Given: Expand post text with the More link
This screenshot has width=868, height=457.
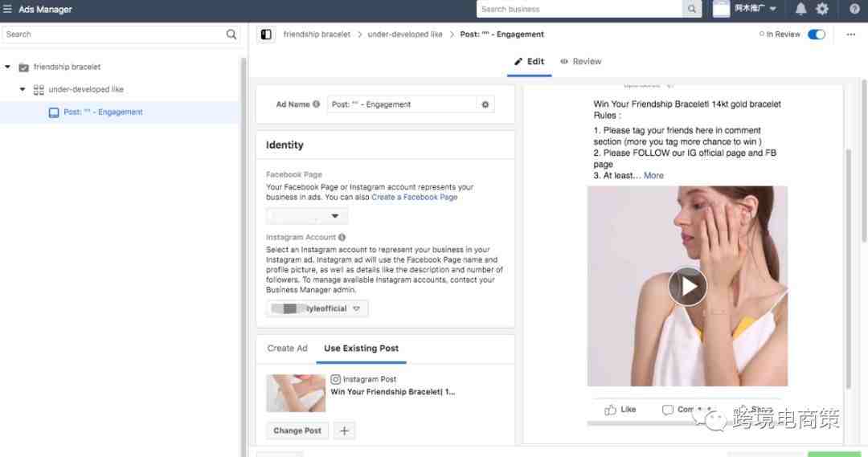Looking at the screenshot, I should pos(653,175).
